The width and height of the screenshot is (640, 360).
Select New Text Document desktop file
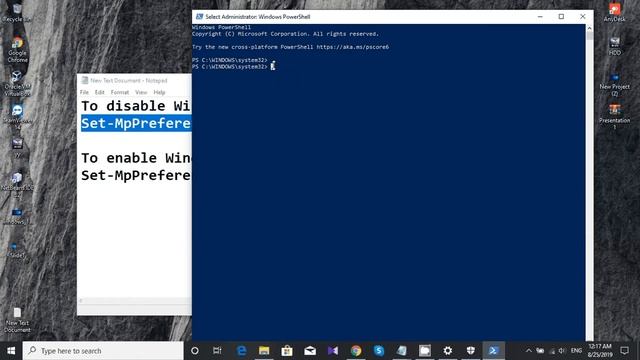pyautogui.click(x=17, y=320)
